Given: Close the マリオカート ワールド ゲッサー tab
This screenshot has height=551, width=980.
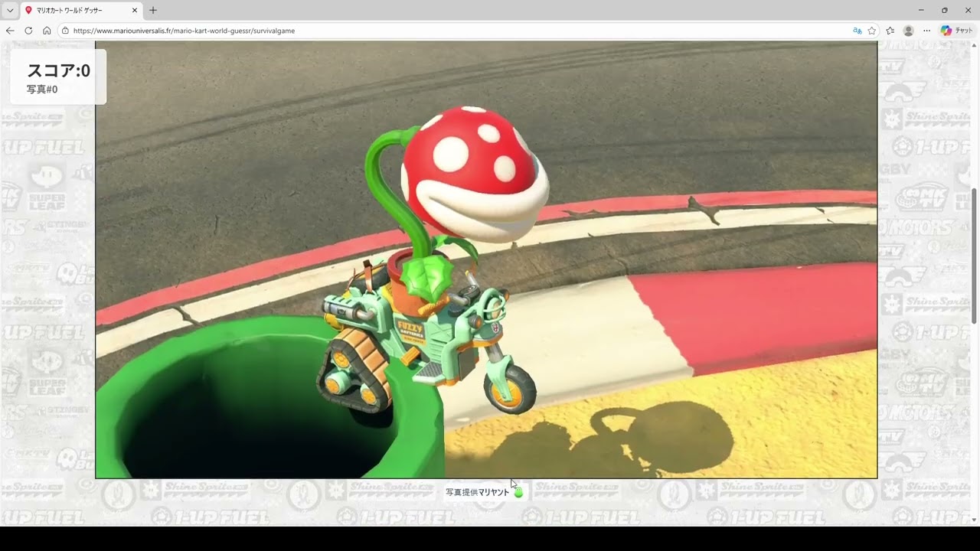Looking at the screenshot, I should point(135,10).
